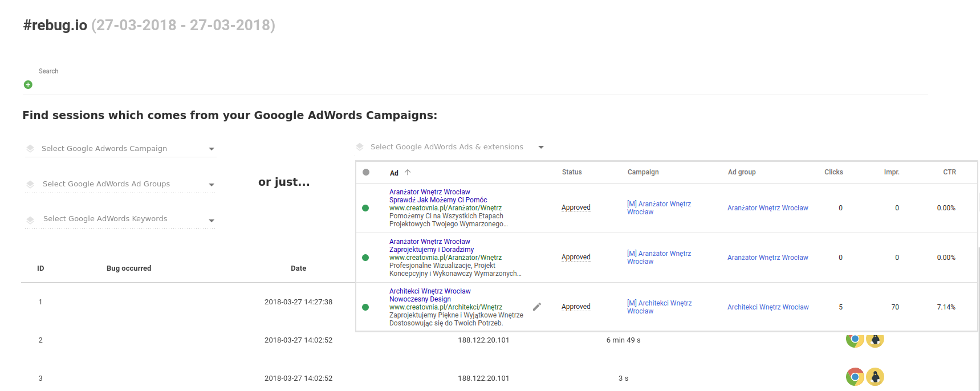This screenshot has height=391, width=980.
Task: Click date '2018-03-27 14:02:52' in session row 3
Action: coord(298,378)
